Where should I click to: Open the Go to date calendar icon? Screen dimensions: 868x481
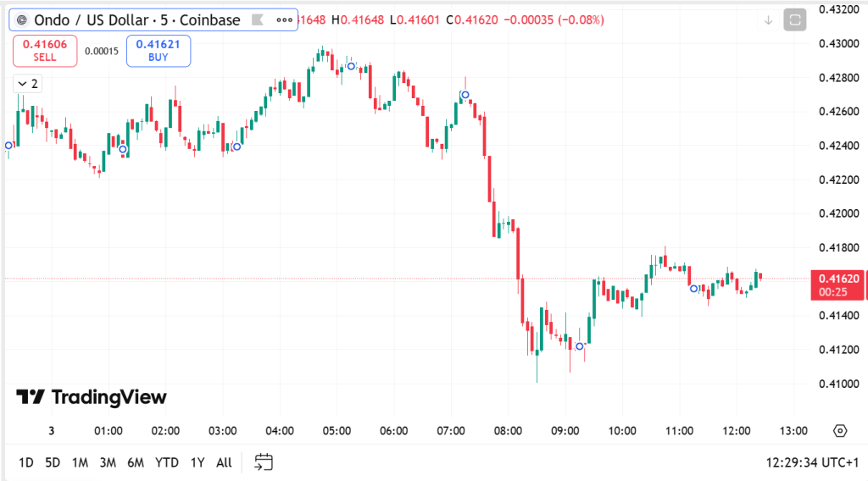[264, 462]
